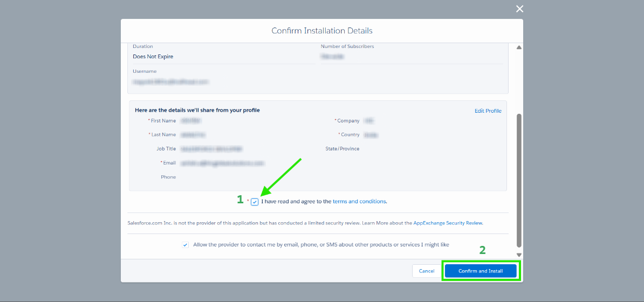Open the AppExchange Security Review link

[448, 223]
